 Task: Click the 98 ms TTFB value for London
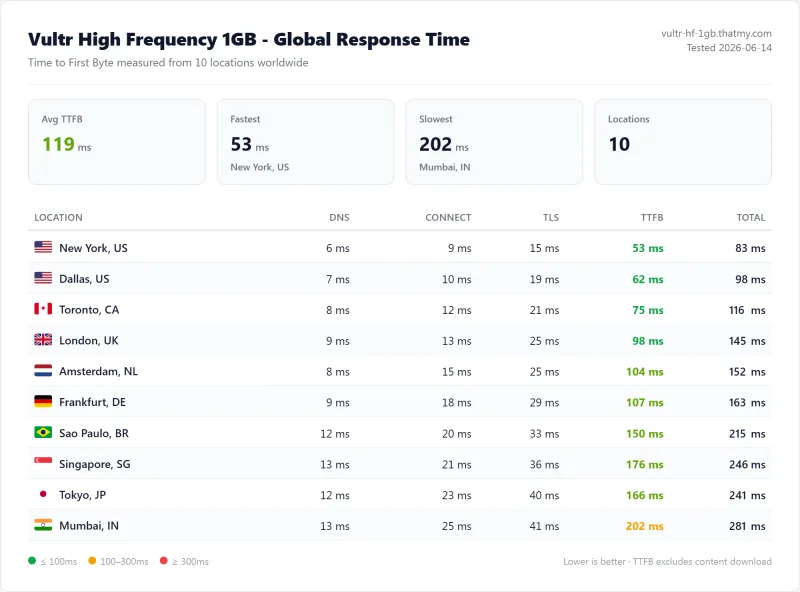pyautogui.click(x=648, y=341)
